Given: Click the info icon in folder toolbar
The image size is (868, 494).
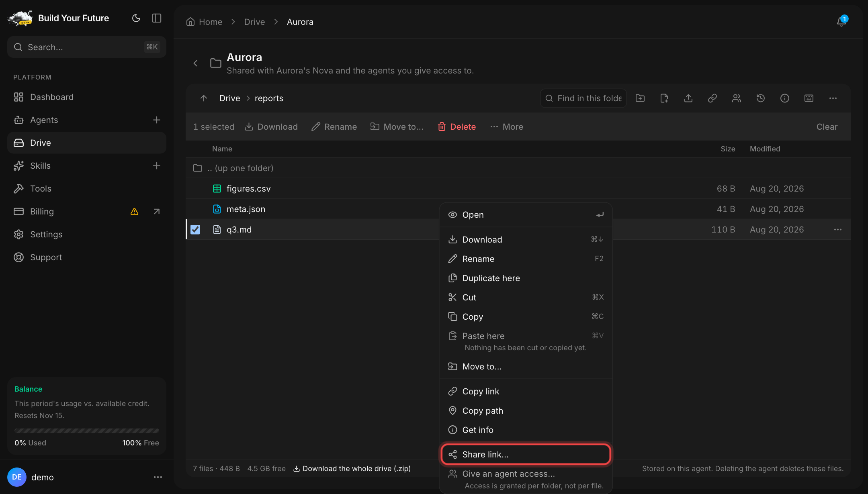Looking at the screenshot, I should click(785, 98).
